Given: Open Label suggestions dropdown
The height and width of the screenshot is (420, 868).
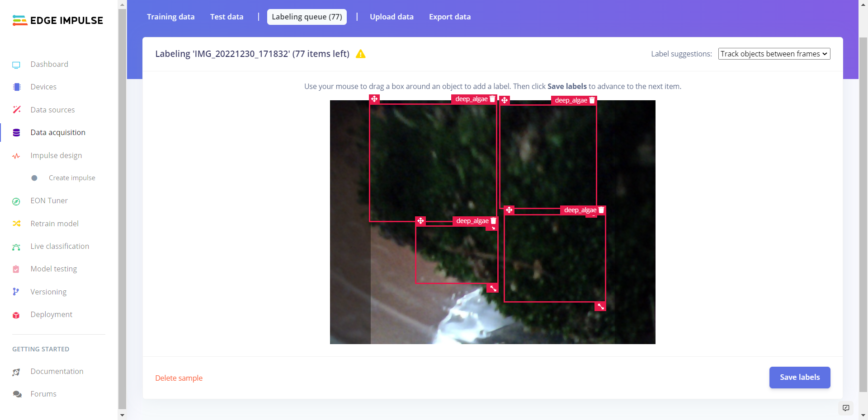Looking at the screenshot, I should pyautogui.click(x=774, y=54).
